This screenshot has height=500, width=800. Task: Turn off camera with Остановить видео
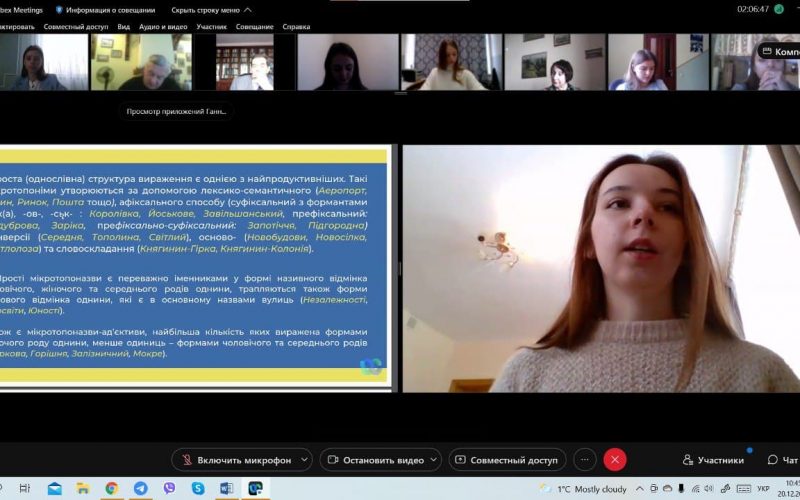(374, 460)
